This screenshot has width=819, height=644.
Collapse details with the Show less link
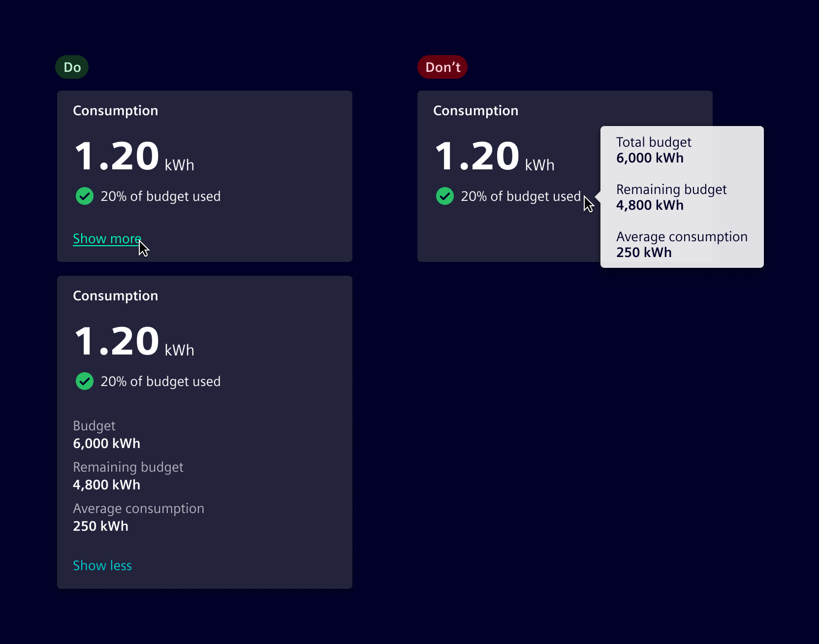coord(102,566)
